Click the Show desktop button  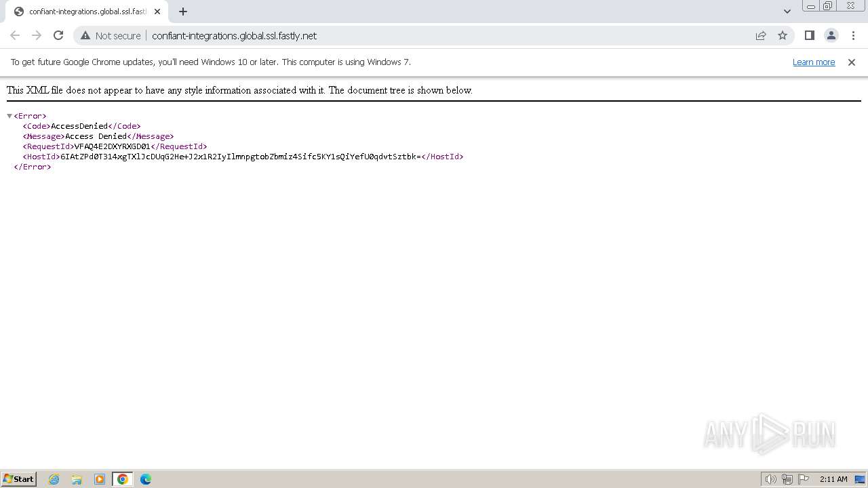click(860, 479)
